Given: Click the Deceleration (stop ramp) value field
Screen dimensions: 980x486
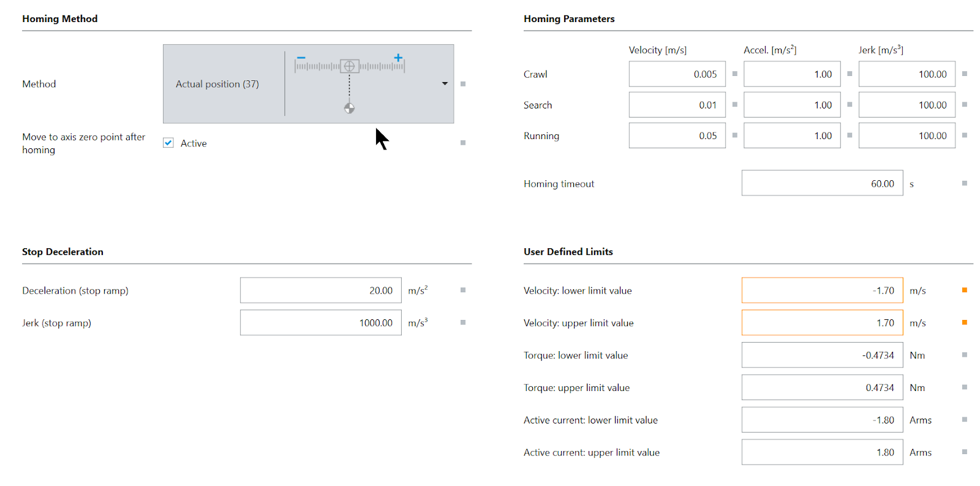Looking at the screenshot, I should coord(321,290).
